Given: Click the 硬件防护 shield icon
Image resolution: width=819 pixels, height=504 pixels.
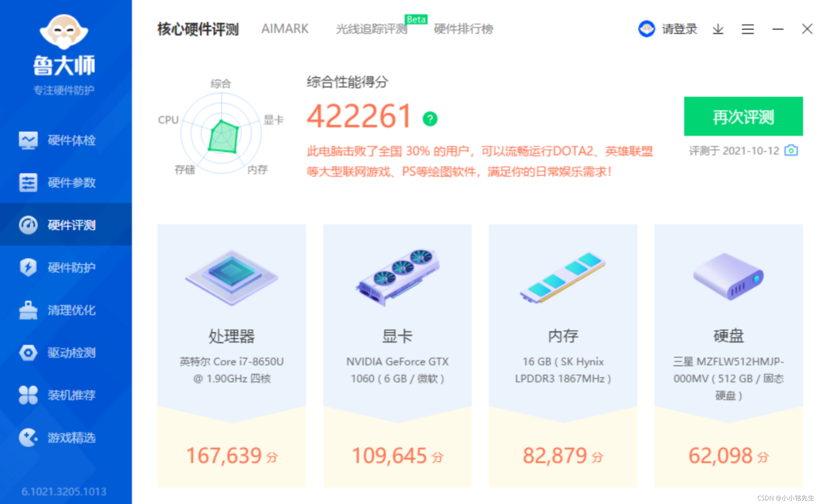Looking at the screenshot, I should 28,267.
